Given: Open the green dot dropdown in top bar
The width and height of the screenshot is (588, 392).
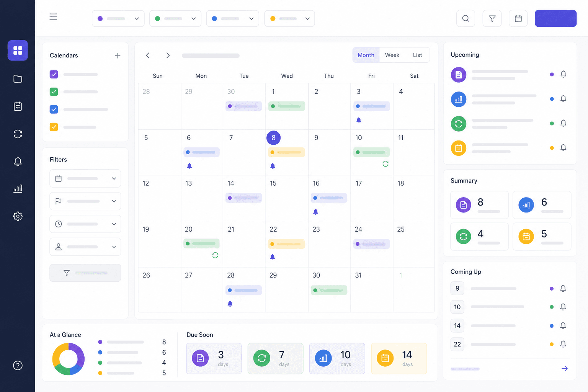Looking at the screenshot, I should click(x=175, y=18).
